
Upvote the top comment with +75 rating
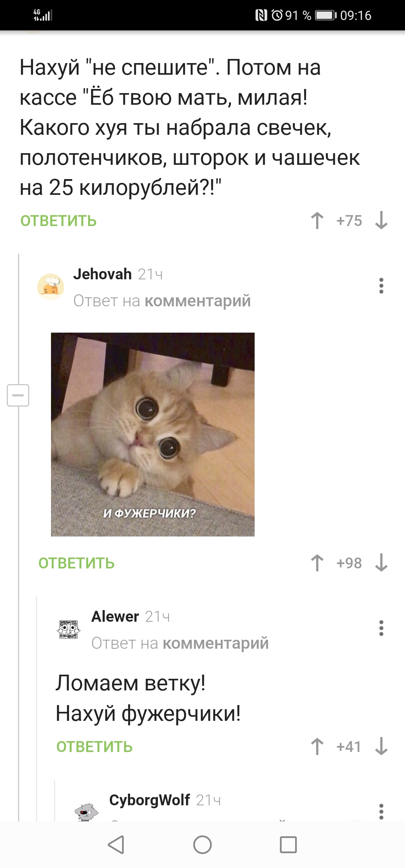317,220
